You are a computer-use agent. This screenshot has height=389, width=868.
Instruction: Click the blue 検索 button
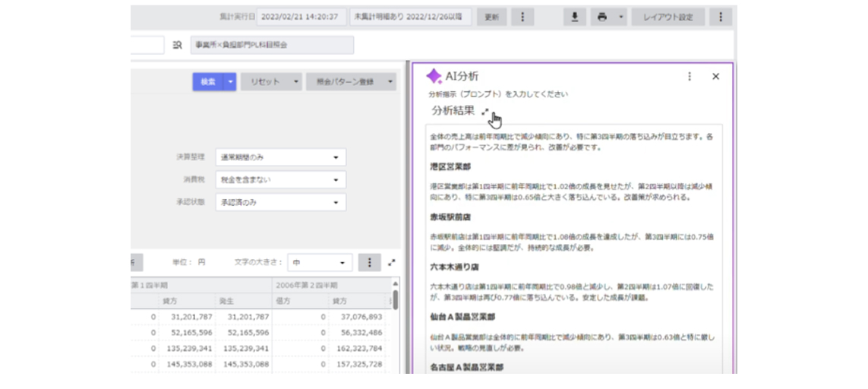click(x=207, y=82)
